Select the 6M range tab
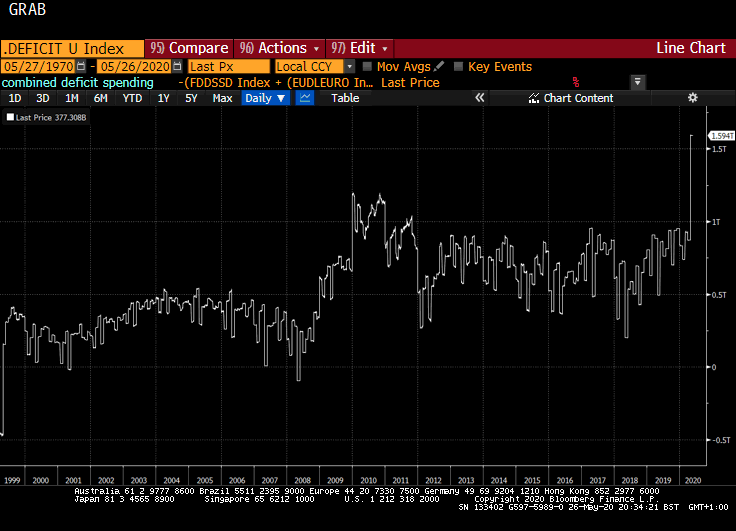The height and width of the screenshot is (531, 736). pyautogui.click(x=100, y=98)
